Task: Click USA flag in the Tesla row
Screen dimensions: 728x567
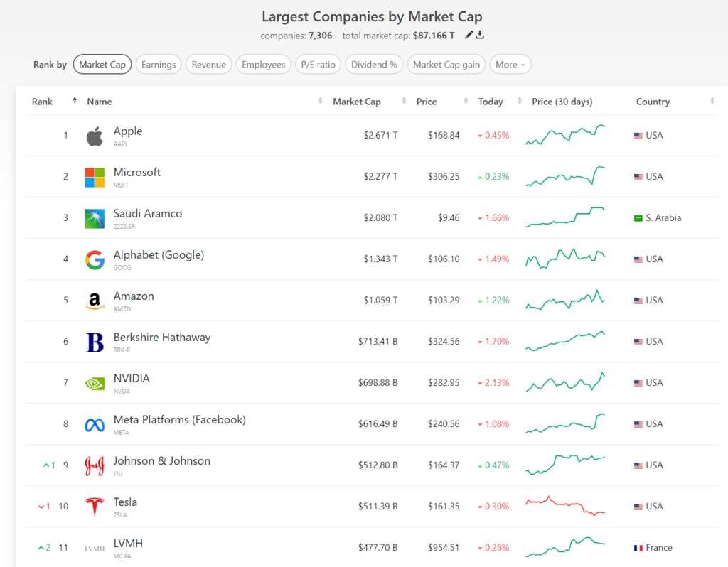Action: pyautogui.click(x=638, y=507)
